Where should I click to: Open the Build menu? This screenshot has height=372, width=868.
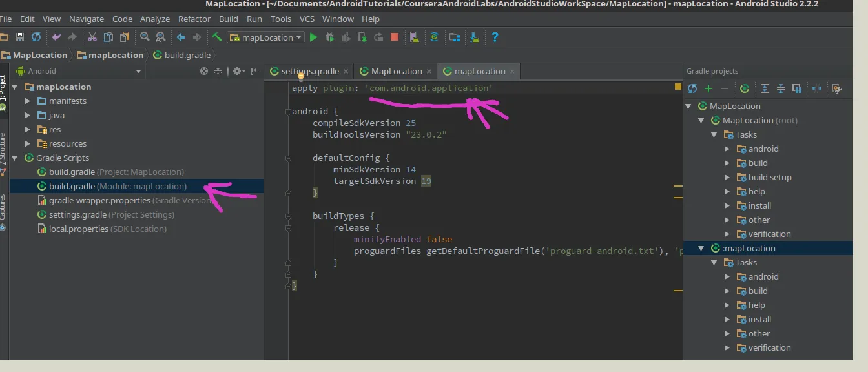tap(229, 19)
